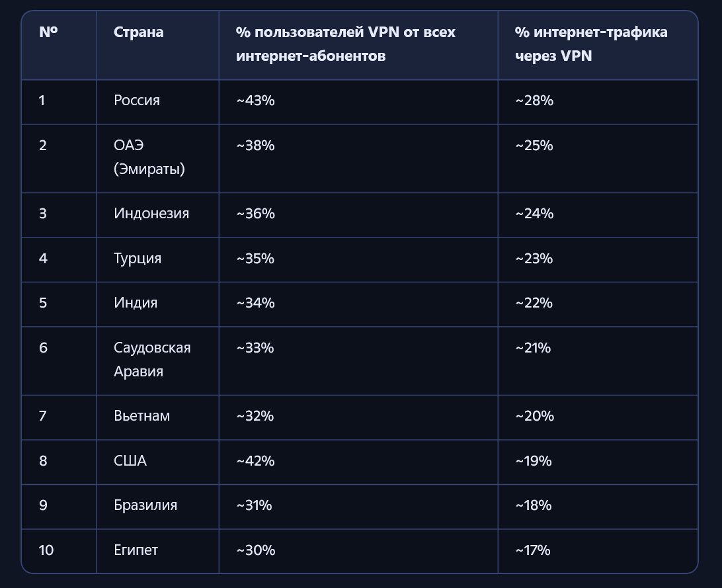Click the "~38%" value for ОАЭ
The image size is (722, 588).
click(x=255, y=146)
